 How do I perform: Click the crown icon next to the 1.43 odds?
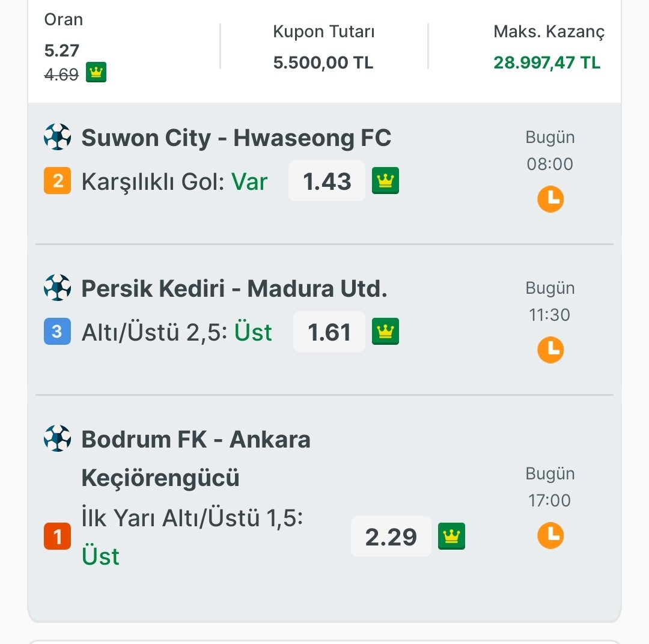(385, 180)
